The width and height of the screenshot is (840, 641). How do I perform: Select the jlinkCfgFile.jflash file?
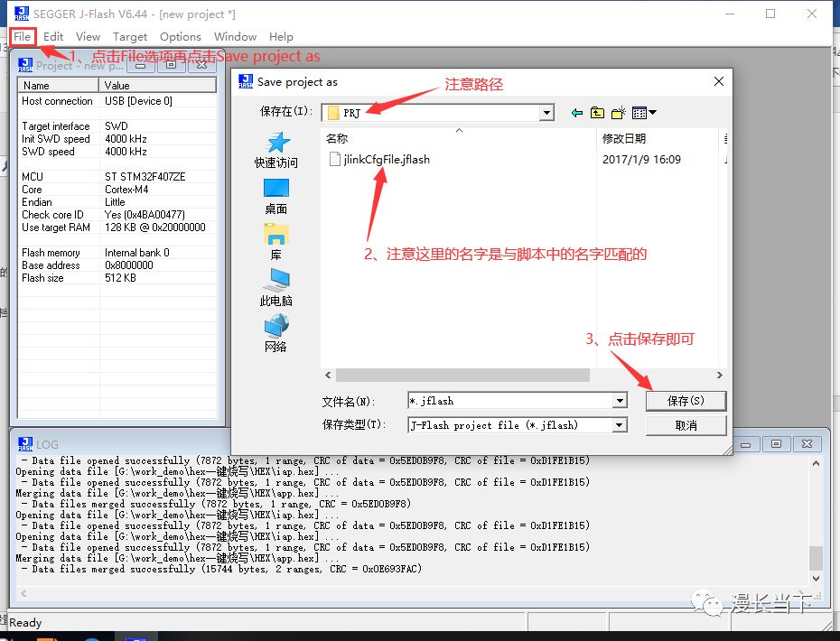click(386, 160)
